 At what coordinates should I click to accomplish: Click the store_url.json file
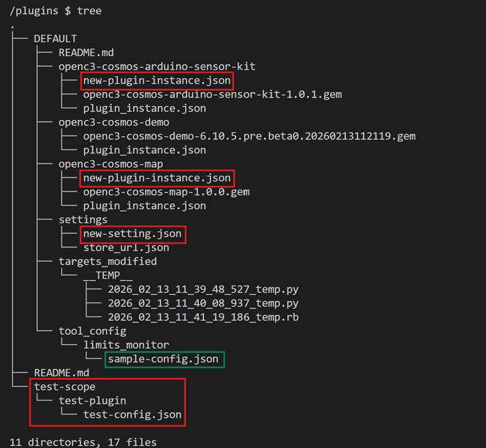coord(126,248)
